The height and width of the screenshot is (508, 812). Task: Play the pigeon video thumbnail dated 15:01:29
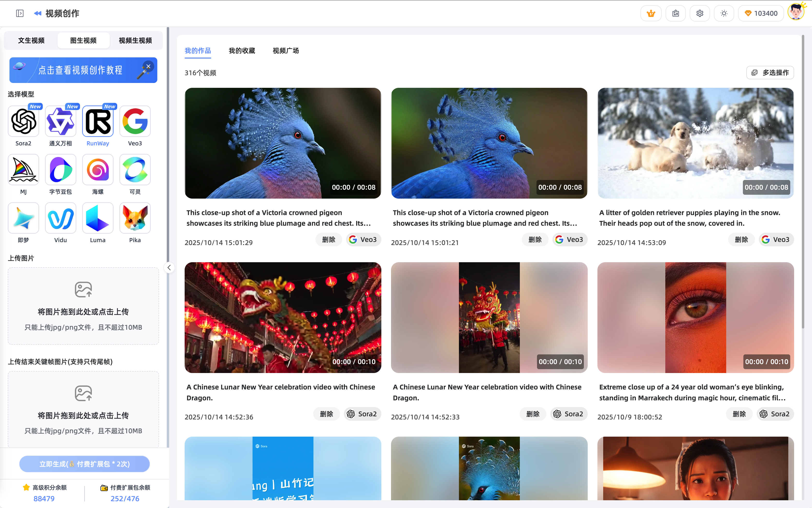(283, 143)
